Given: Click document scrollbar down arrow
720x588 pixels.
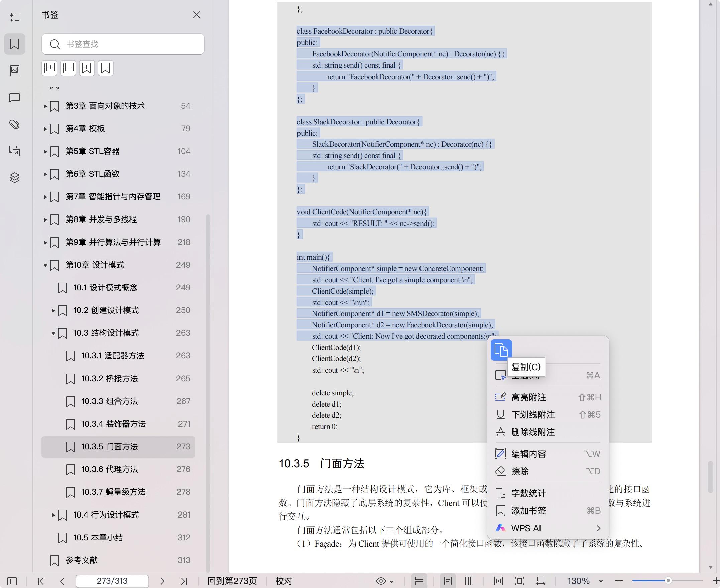Looking at the screenshot, I should 711,567.
